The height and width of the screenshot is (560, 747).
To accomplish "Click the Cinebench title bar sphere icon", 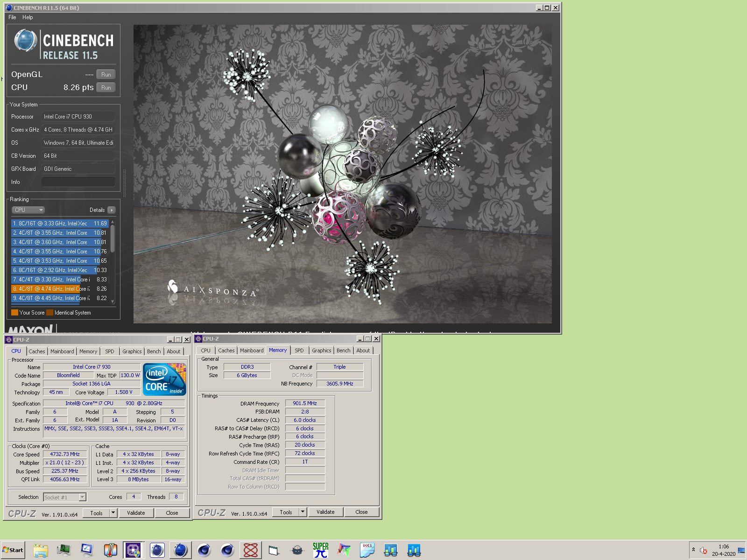I will [9, 8].
